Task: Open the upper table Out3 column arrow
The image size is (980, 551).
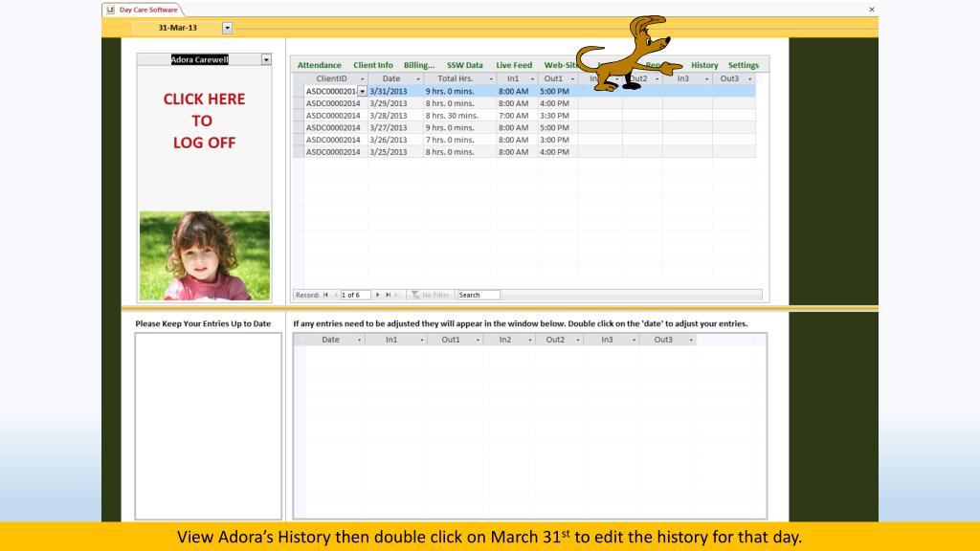Action: click(x=749, y=78)
